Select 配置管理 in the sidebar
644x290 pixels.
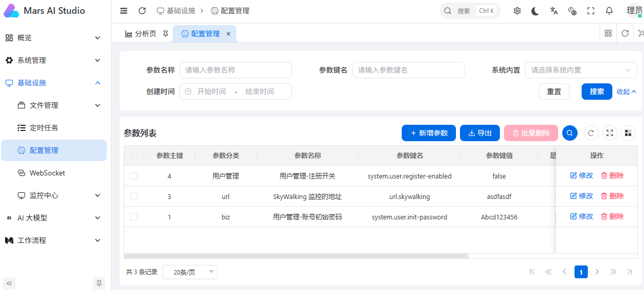pos(54,150)
